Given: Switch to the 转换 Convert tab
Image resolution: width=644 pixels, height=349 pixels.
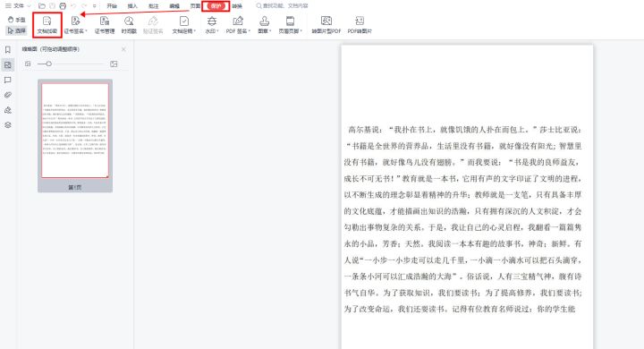Looking at the screenshot, I should (237, 6).
